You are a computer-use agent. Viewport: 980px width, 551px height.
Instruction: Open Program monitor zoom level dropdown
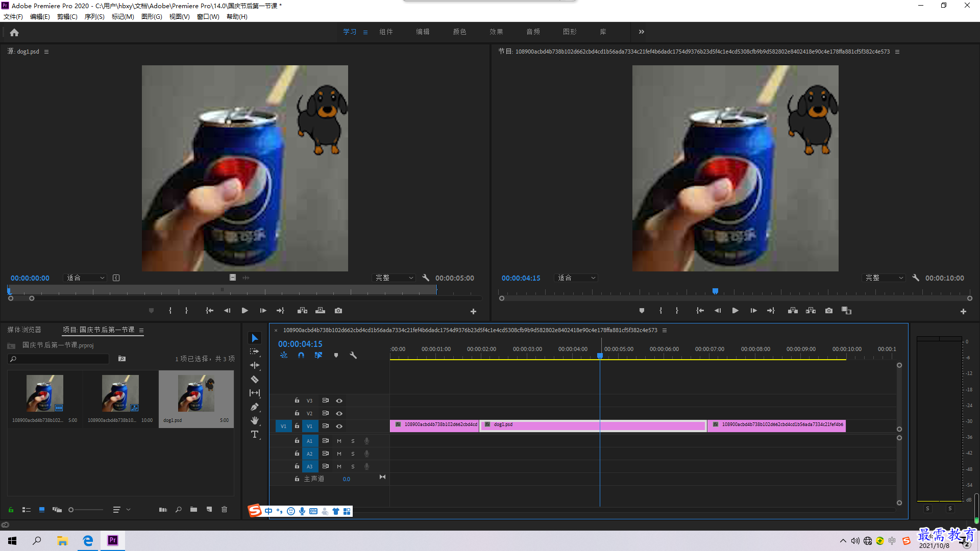[x=576, y=278]
